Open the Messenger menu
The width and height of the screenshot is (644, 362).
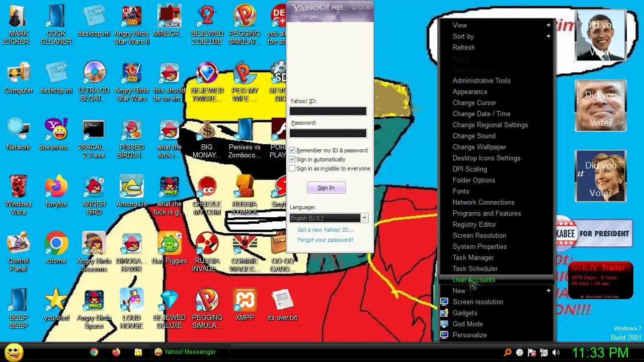click(x=304, y=17)
